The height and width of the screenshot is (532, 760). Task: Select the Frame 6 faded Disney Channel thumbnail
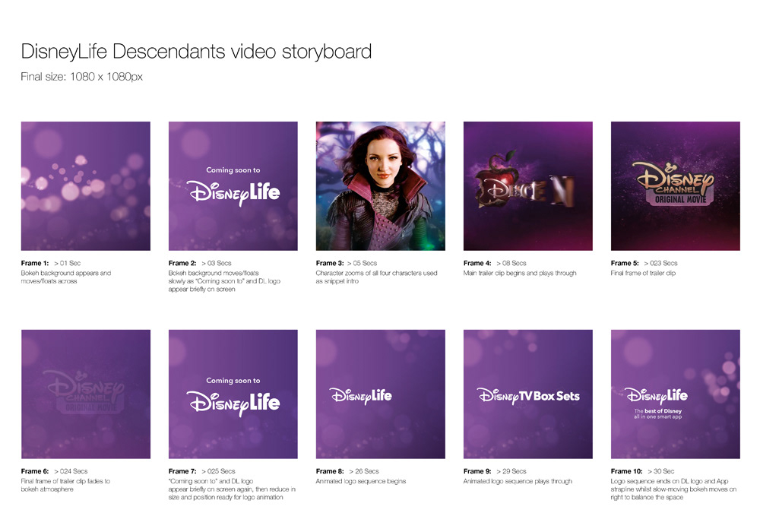(x=86, y=394)
